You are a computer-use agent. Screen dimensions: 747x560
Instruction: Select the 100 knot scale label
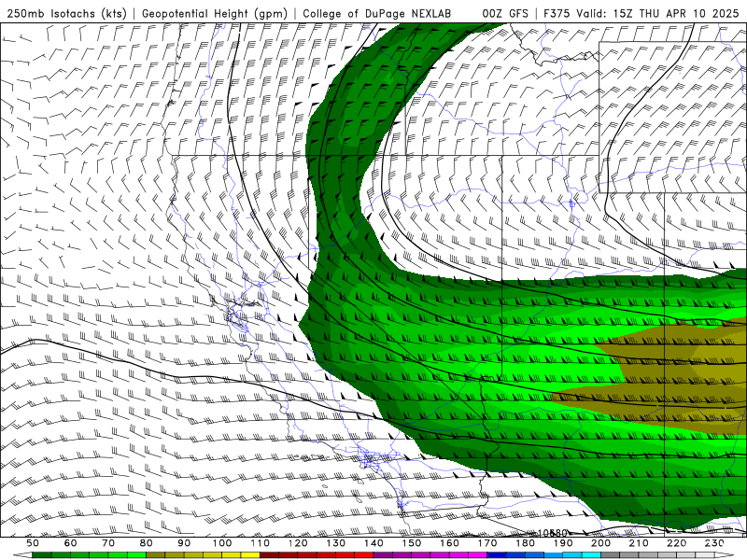click(x=222, y=543)
